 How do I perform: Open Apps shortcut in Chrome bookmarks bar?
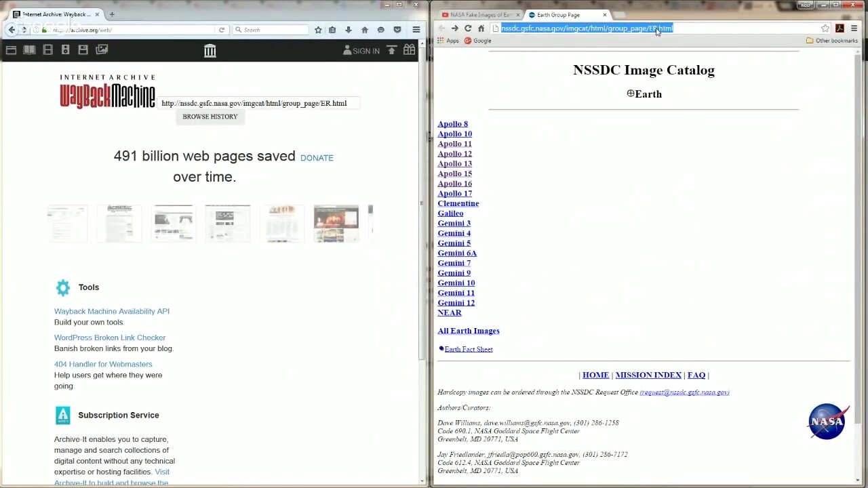(448, 41)
